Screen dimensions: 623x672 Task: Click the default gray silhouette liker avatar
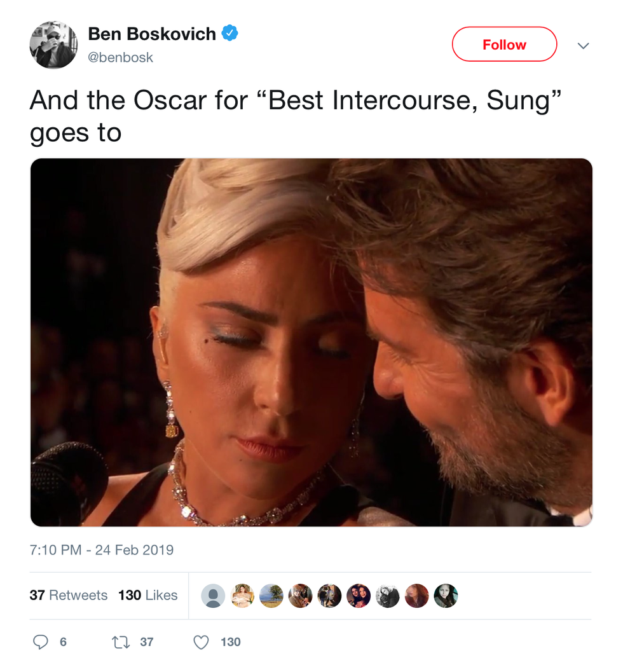(213, 596)
